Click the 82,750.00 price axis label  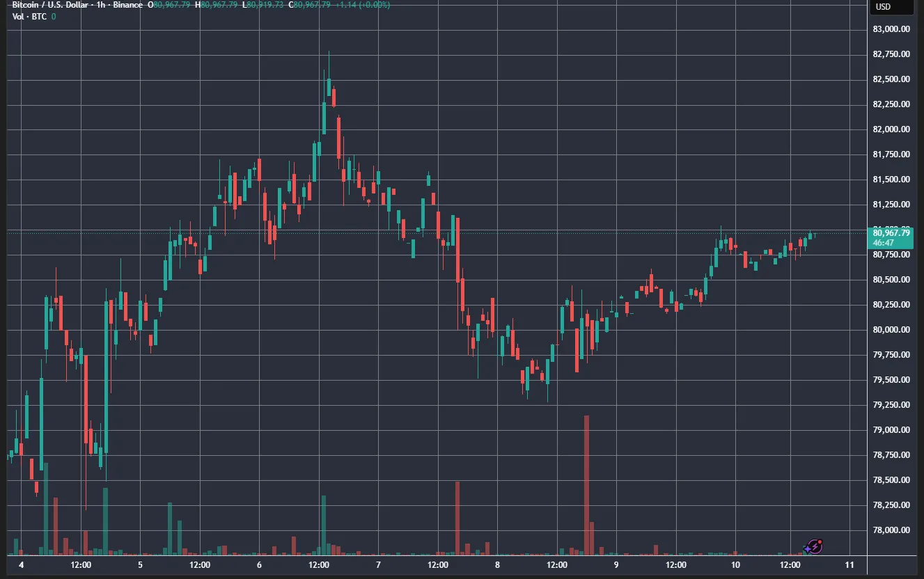[891, 54]
